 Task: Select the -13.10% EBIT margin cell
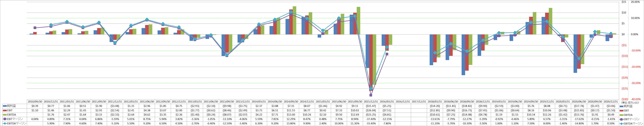pos(227,119)
